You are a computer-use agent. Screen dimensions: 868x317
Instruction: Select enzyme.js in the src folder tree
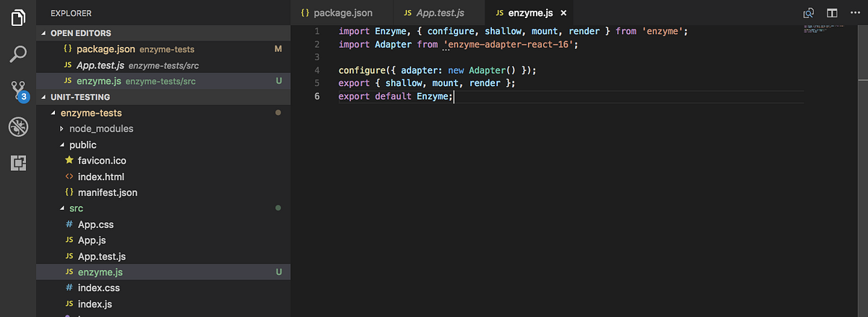tap(163, 272)
